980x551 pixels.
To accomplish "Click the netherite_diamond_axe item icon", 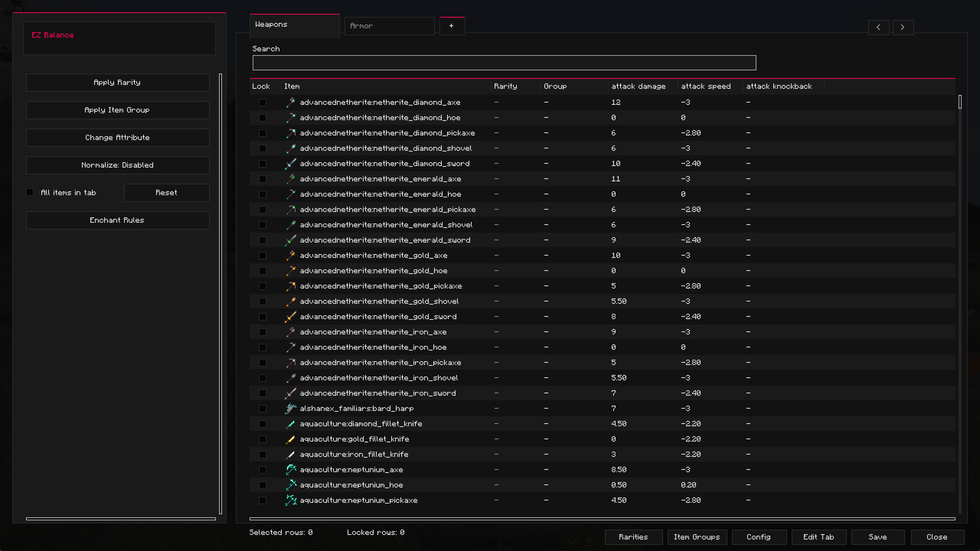I will 291,102.
